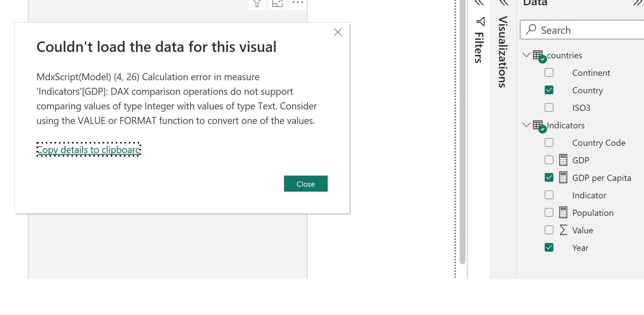Expand the Filters pane chevrons
Image resolution: width=644 pixels, height=315 pixels.
point(479,3)
